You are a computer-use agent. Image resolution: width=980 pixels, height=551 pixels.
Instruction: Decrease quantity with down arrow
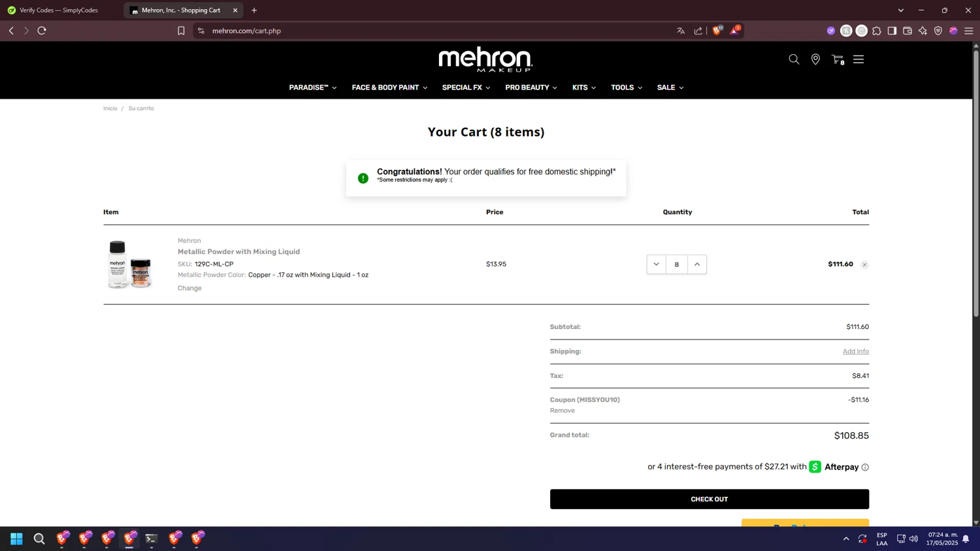[x=656, y=264]
